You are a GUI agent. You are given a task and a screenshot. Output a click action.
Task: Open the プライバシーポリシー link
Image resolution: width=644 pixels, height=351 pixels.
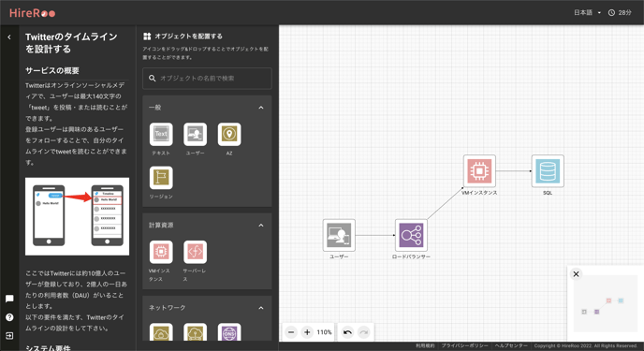465,346
